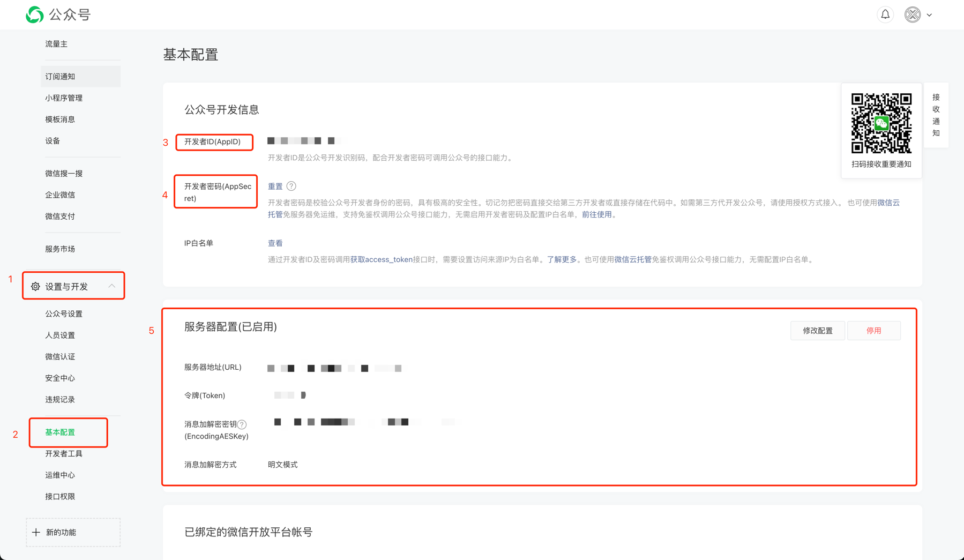The width and height of the screenshot is (964, 560).
Task: Open 微信搜一搜 in the sidebar
Action: 64,174
